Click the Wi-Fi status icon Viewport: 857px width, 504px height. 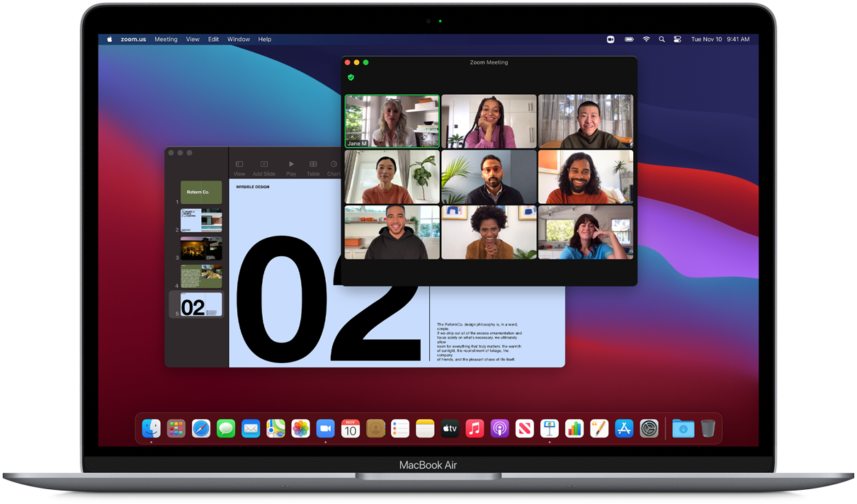(x=646, y=40)
